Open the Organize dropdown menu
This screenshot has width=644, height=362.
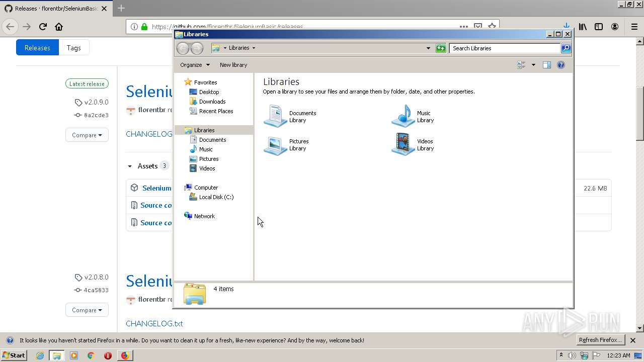tap(195, 65)
